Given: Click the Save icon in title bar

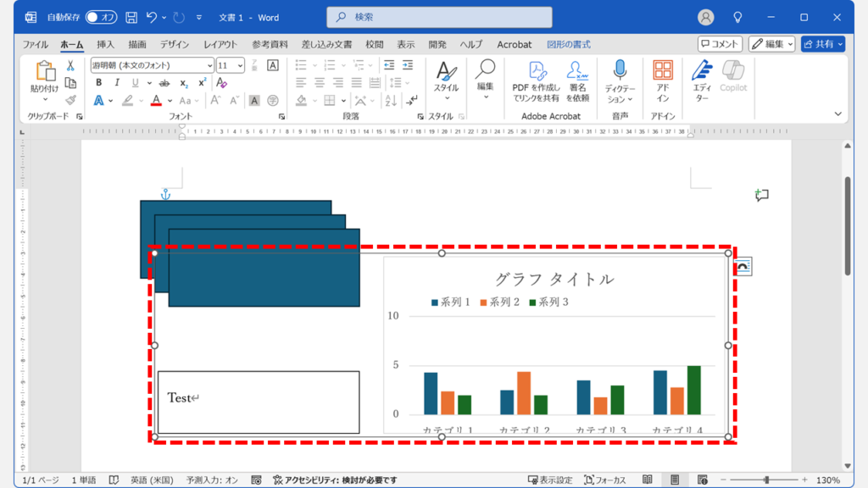Looking at the screenshot, I should [131, 18].
